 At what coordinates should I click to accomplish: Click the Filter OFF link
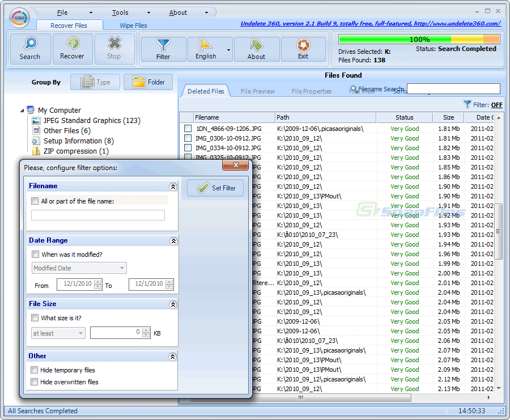[496, 105]
